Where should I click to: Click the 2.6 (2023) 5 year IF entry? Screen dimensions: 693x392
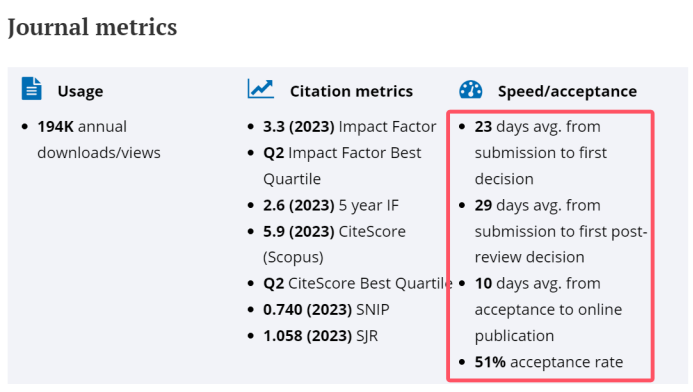pos(331,205)
